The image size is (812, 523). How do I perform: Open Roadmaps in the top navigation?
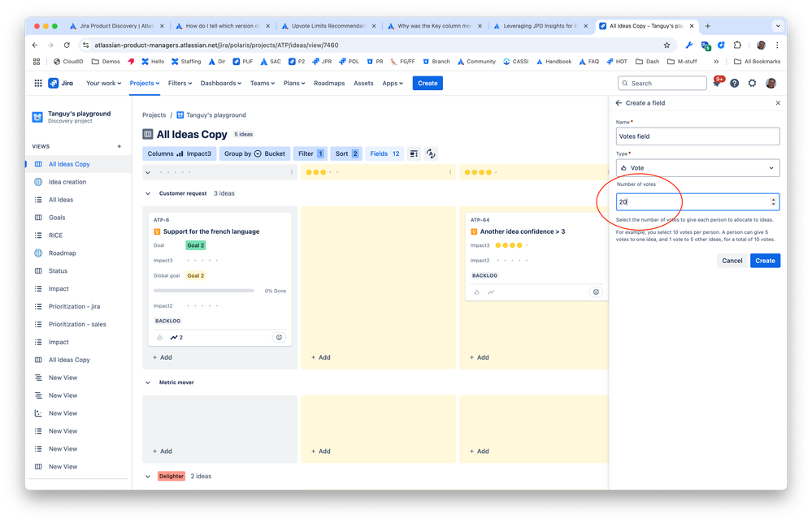[329, 84]
